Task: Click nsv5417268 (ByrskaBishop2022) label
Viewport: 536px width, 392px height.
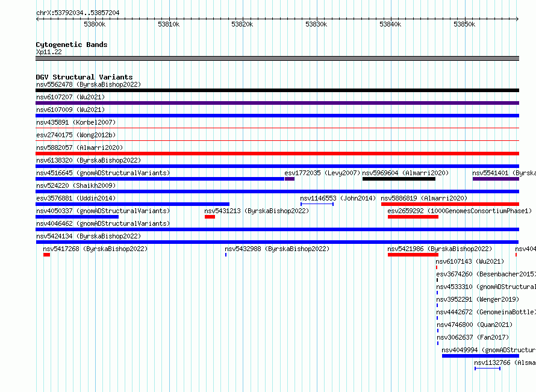Action: pos(95,249)
